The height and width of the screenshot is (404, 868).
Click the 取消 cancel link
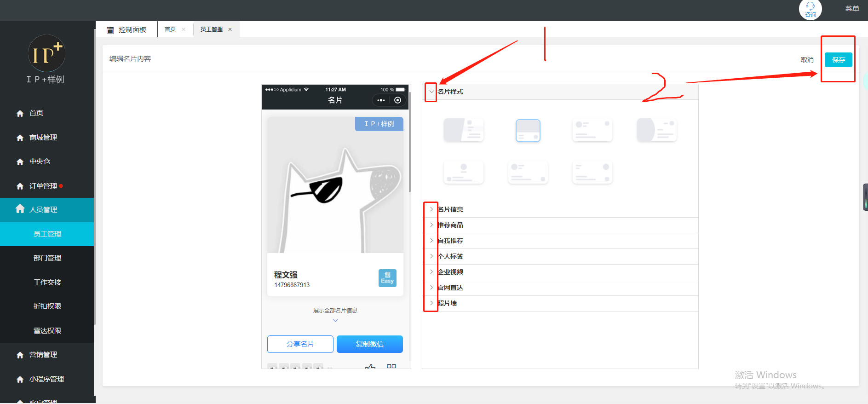click(807, 60)
